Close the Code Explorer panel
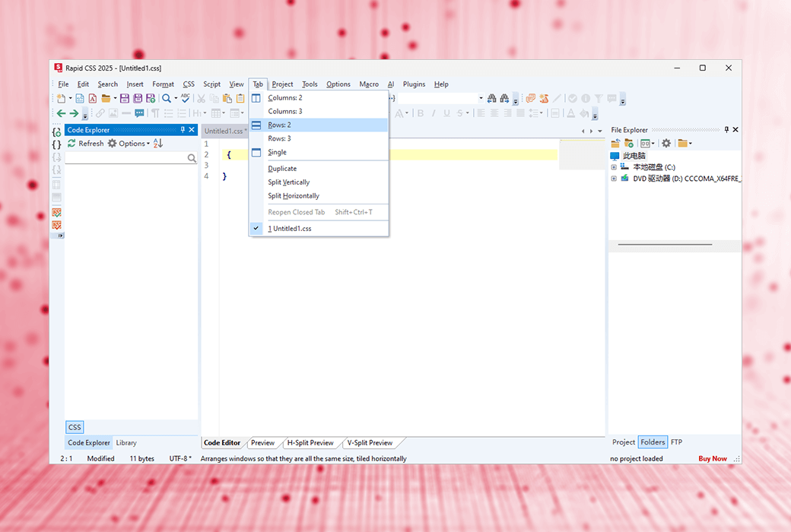The height and width of the screenshot is (532, 791). [x=192, y=130]
